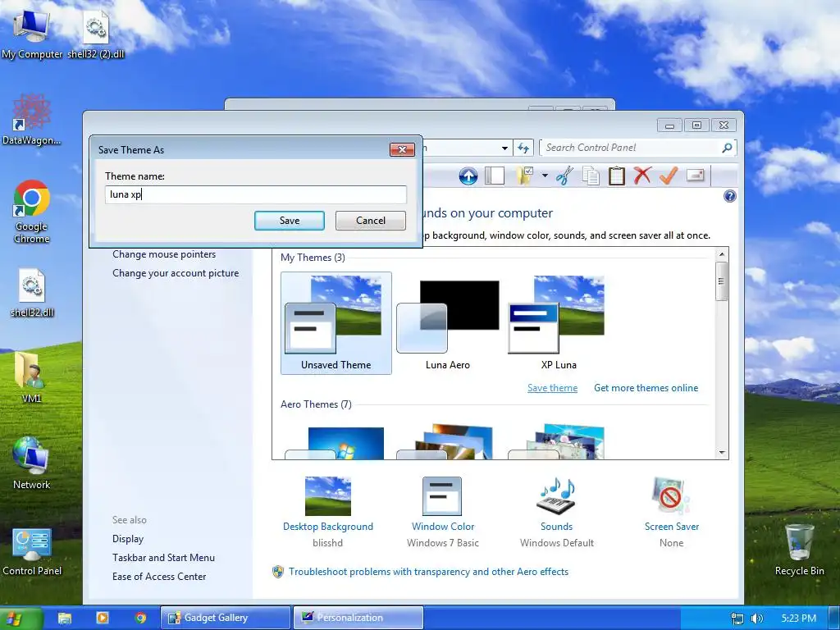840x630 pixels.
Task: Switch to Gadget Gallery taskbar window
Action: 226,618
